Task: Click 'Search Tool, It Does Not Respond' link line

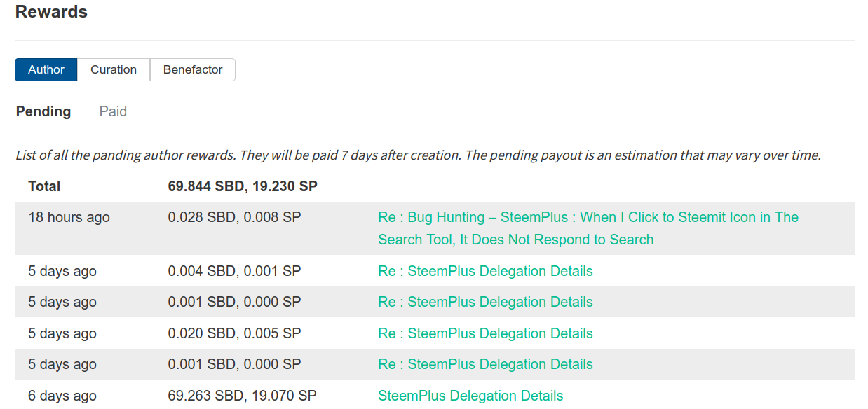Action: click(515, 240)
